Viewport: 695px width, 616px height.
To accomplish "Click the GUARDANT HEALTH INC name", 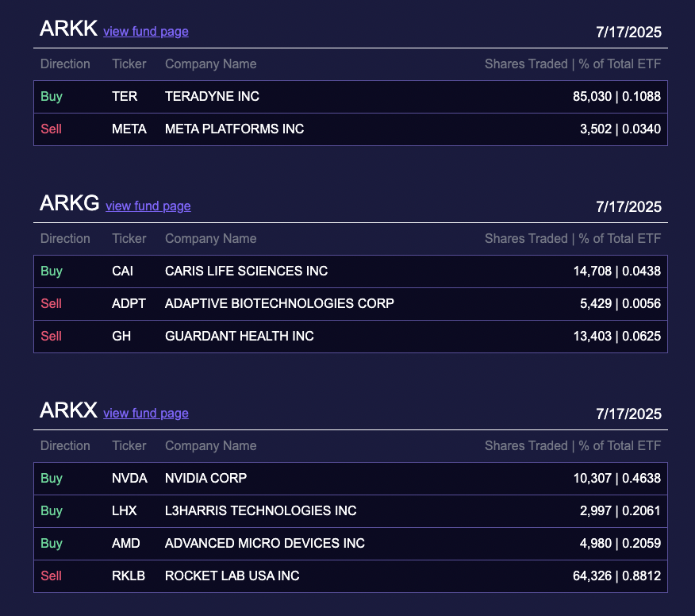I will (240, 336).
